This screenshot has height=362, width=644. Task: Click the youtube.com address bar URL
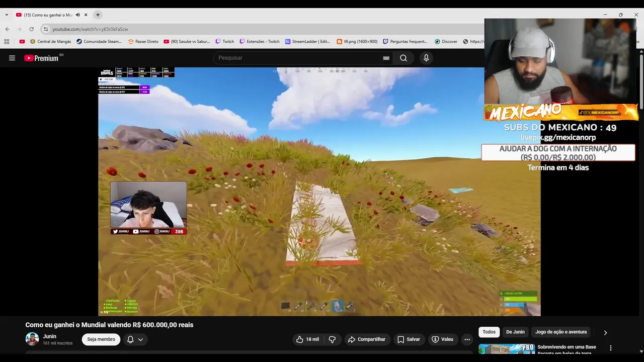click(x=90, y=29)
